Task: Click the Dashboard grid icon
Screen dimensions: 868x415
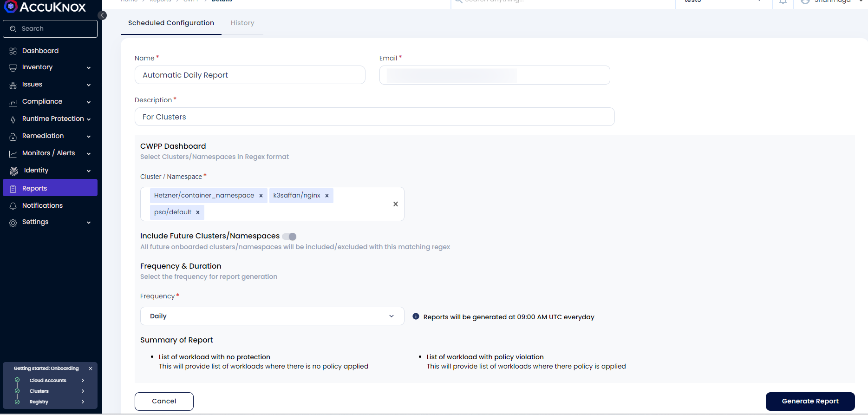Action: click(x=13, y=51)
